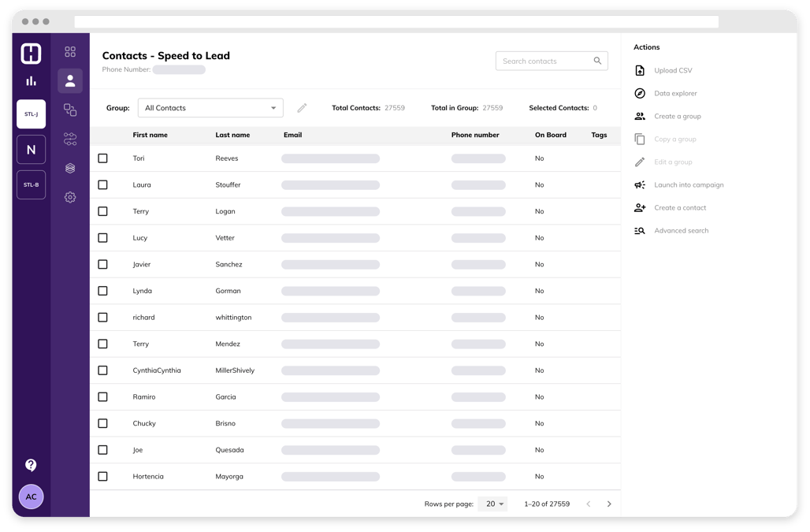Screen dimensions: 810x532
Task: Choose Launch into campaign from Actions
Action: [689, 184]
